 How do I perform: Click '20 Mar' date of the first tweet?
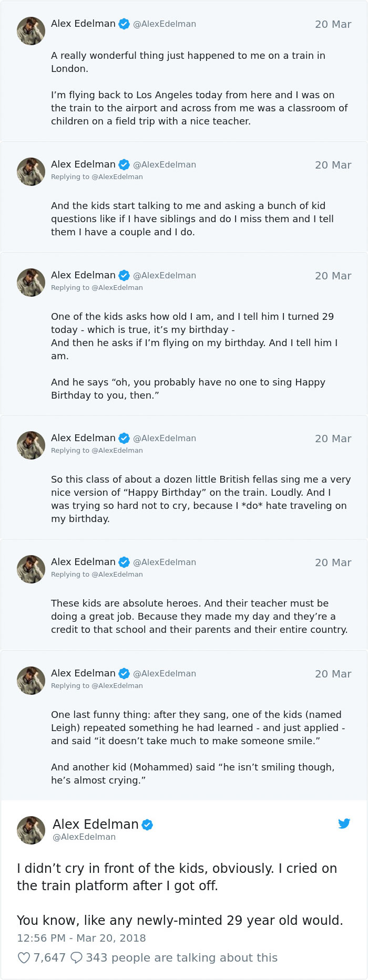(333, 24)
